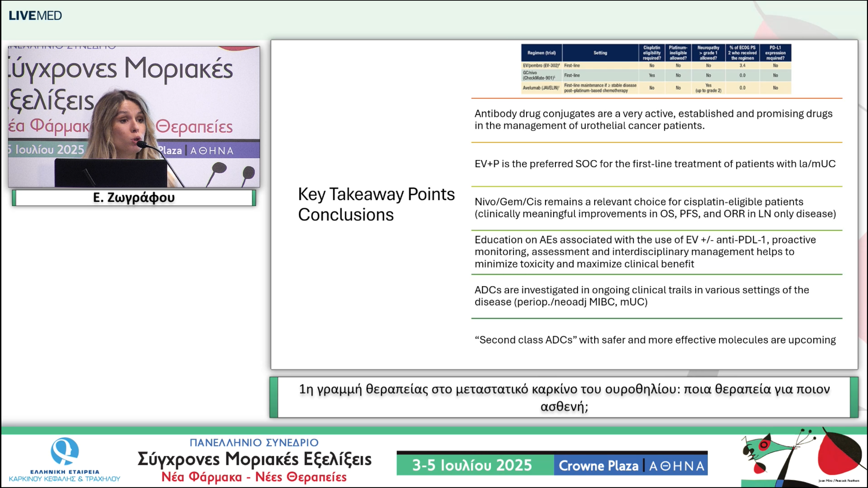Viewport: 868px width, 488px height.
Task: Click the speaker video thumbnail
Action: click(x=134, y=117)
